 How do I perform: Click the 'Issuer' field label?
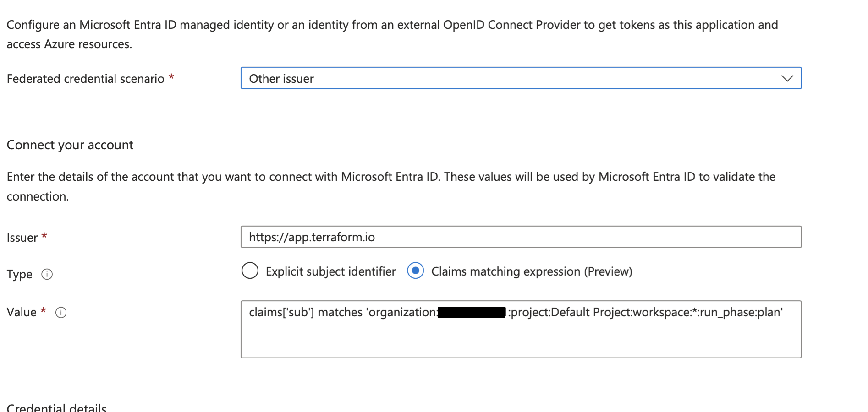(22, 238)
